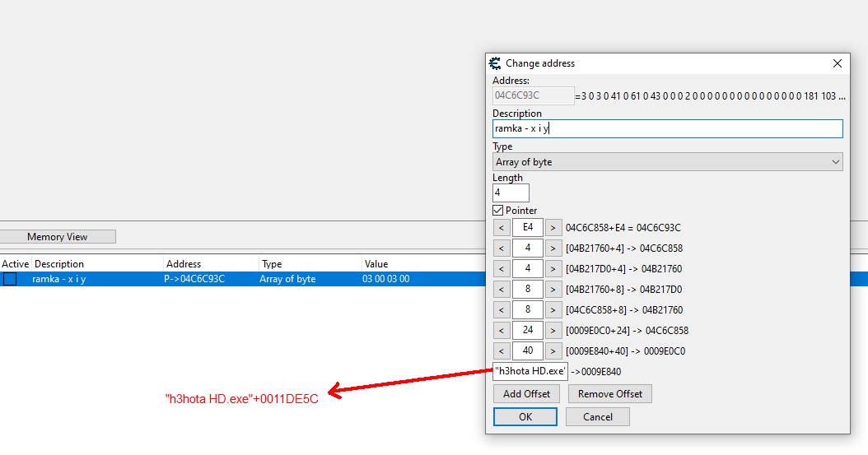This screenshot has width=868, height=455.
Task: Uncheck the Pointer checkbox
Action: click(x=498, y=211)
